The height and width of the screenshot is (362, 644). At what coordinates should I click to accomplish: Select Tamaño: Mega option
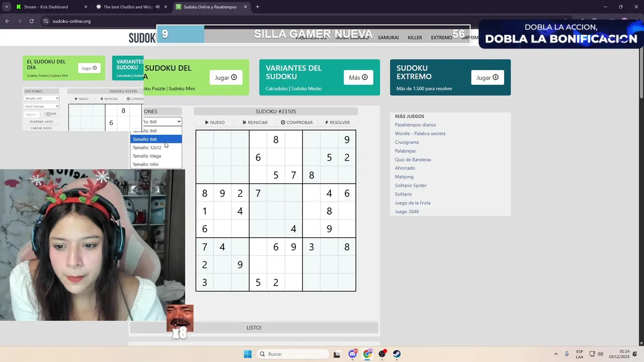click(156, 156)
